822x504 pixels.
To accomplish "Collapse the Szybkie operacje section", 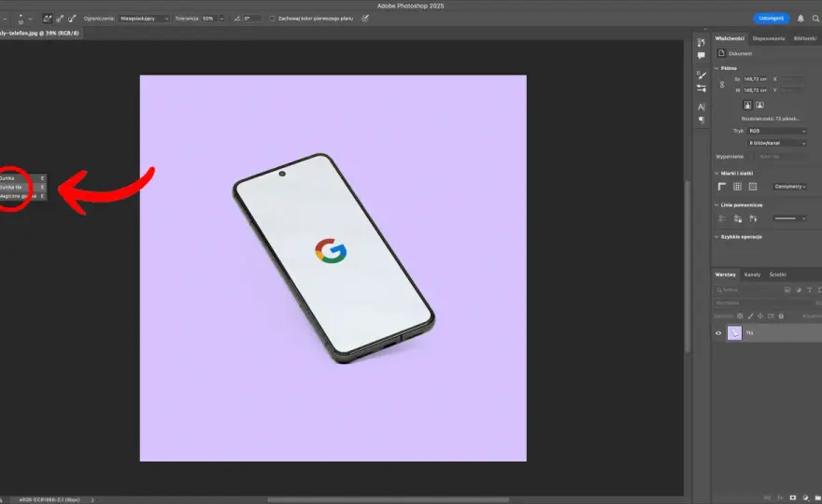I will 716,237.
